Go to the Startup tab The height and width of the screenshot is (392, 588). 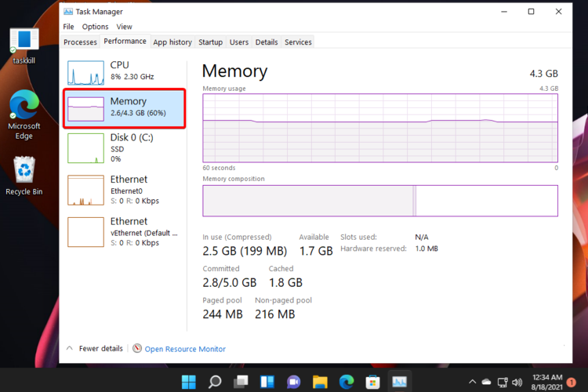(210, 42)
